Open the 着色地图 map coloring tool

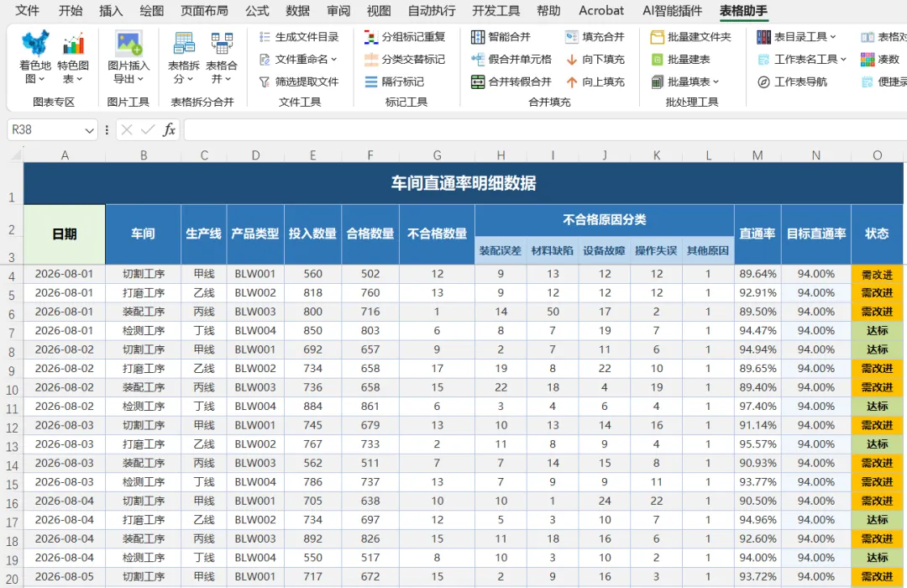pyautogui.click(x=35, y=57)
